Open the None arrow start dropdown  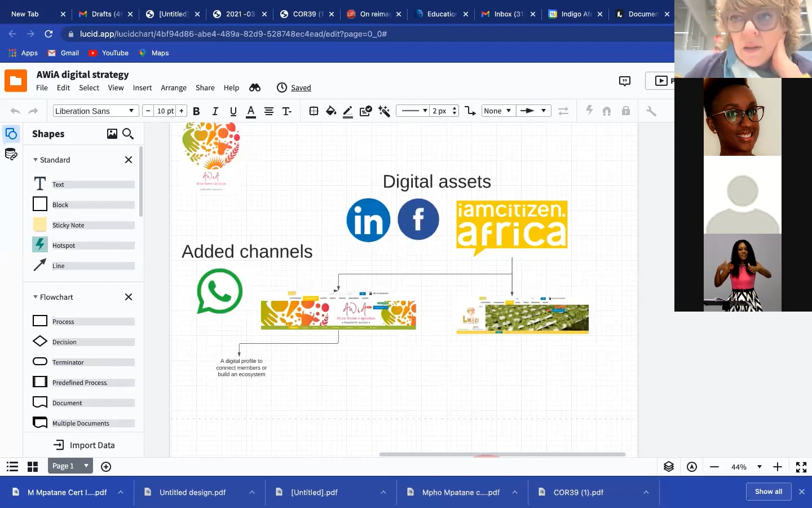[498, 111]
